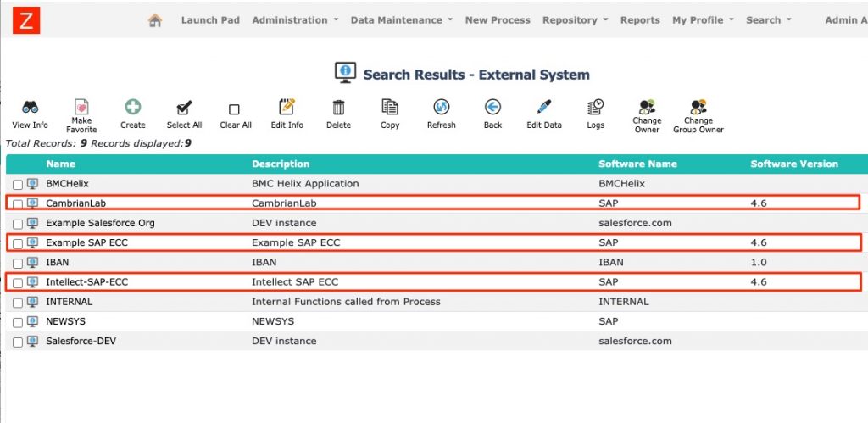Click the Delete trash icon
868x423 pixels.
click(338, 107)
